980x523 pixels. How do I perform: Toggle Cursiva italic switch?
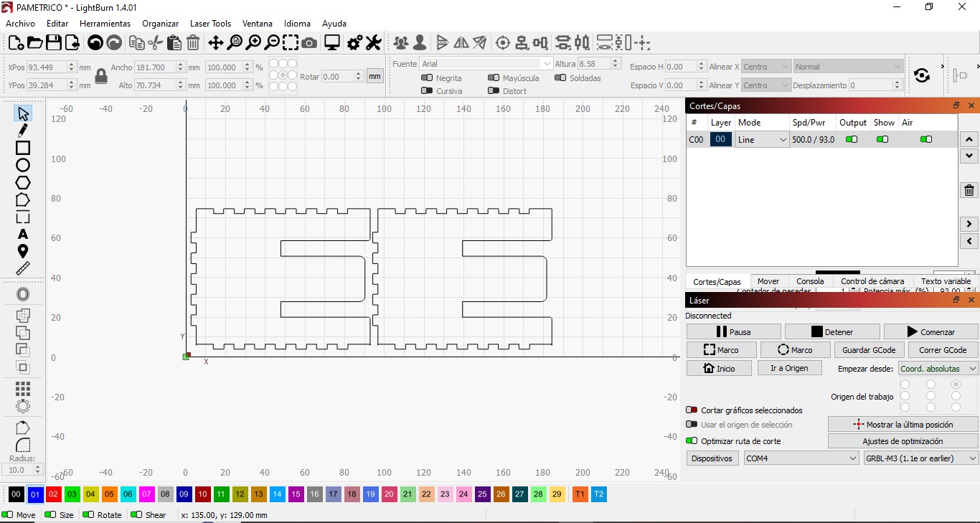[x=427, y=90]
